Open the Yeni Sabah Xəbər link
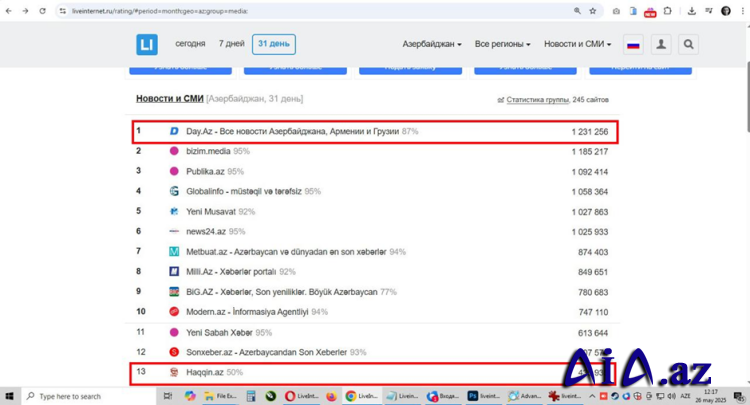The height and width of the screenshot is (405, 750). (x=219, y=332)
